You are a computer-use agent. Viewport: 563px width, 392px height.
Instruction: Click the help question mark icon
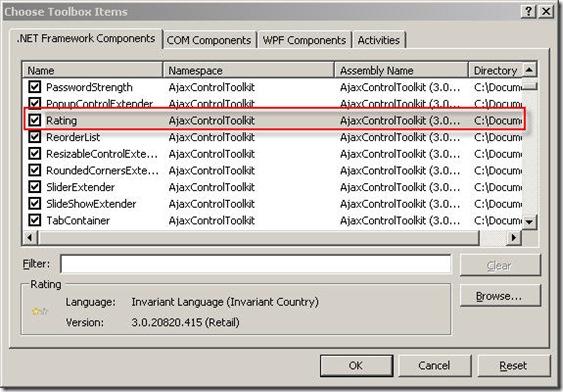(x=528, y=11)
